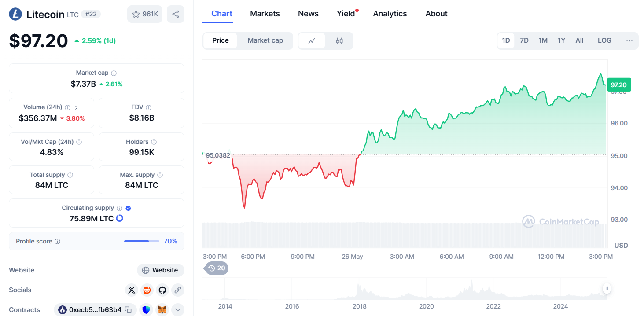The height and width of the screenshot is (316, 644).
Task: Click the timeline range slider handle
Action: click(x=607, y=289)
